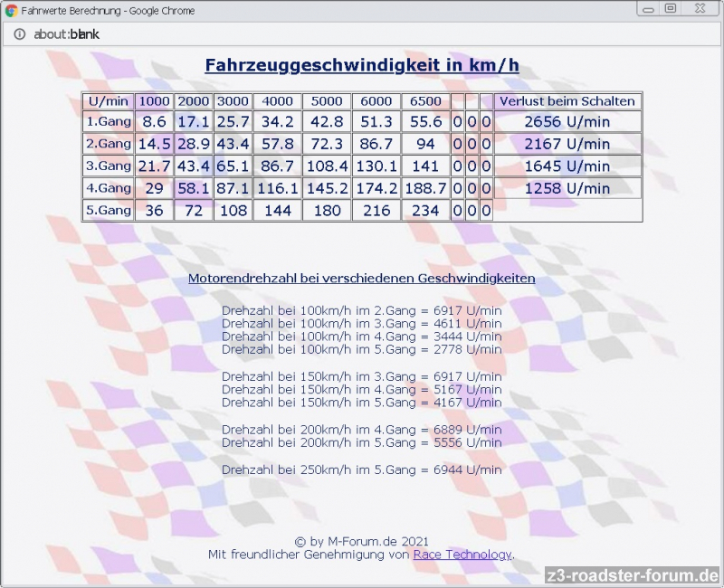Click the line Drehzahl bei 250km/h im 5.Gang
The image size is (724, 588).
361,470
